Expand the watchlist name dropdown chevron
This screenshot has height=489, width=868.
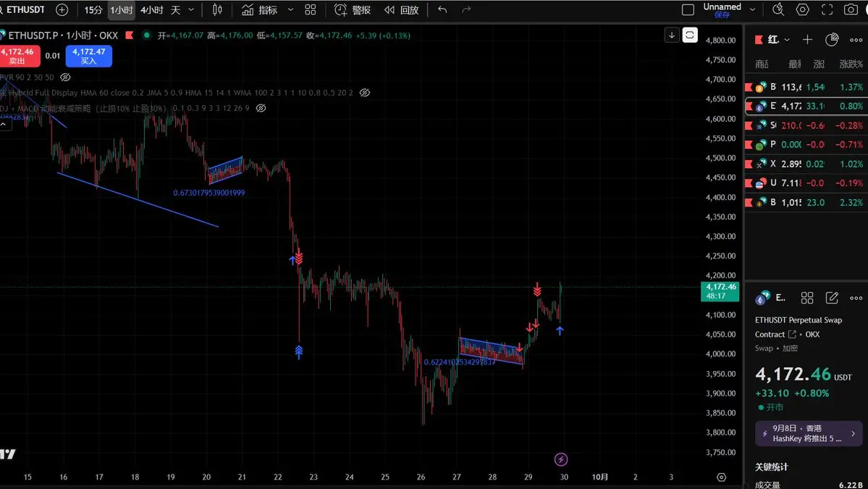point(787,40)
